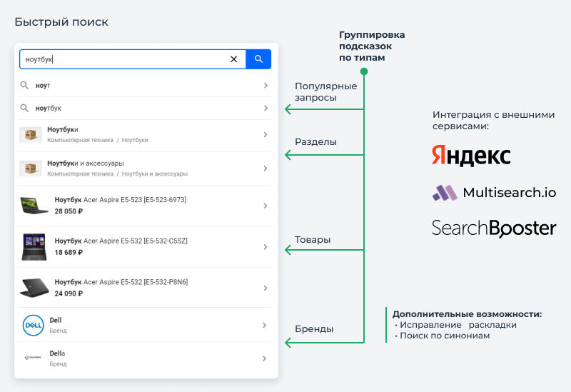The height and width of the screenshot is (392, 571).
Task: Select the magnifier icon beside the ноут suggestion
Action: click(24, 85)
